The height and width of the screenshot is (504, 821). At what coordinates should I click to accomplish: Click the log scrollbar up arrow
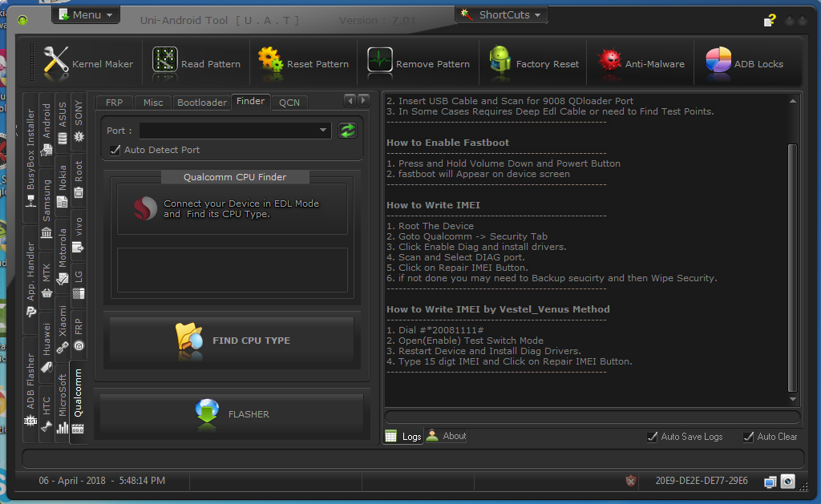pos(793,101)
